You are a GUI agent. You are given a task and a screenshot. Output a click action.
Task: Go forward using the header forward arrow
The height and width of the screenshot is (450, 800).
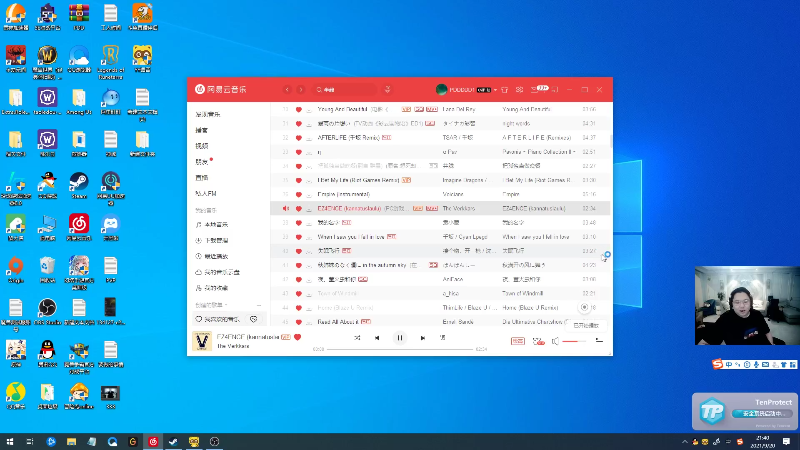[301, 89]
